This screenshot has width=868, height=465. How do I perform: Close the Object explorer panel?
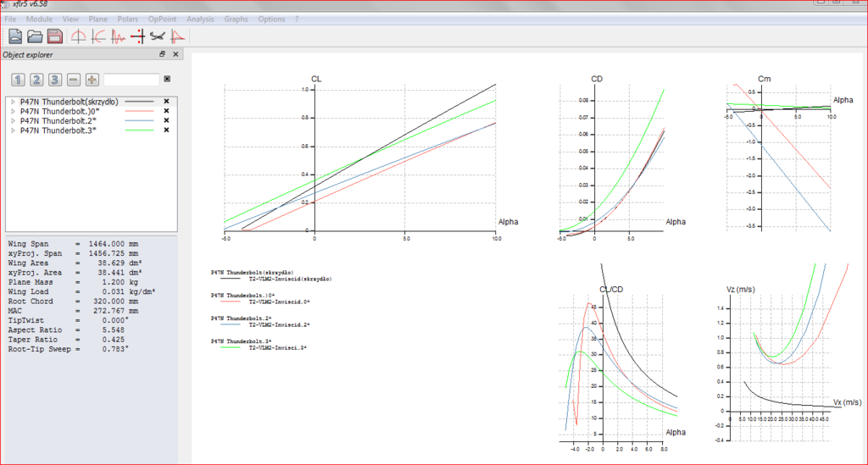coord(175,54)
